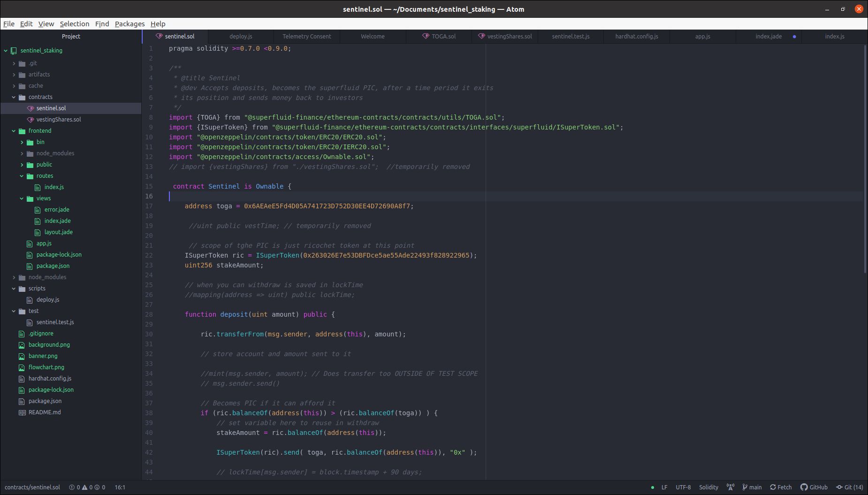Open the Find menu

tap(102, 24)
